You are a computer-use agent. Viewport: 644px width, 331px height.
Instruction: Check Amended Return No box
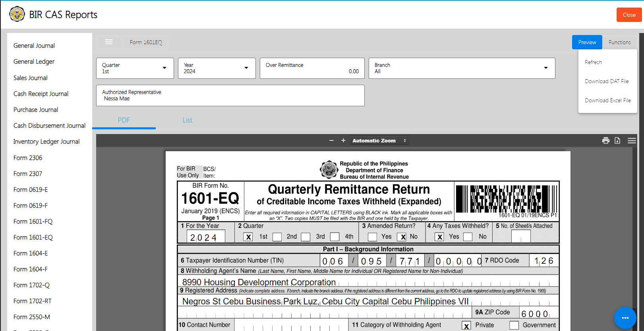click(402, 237)
